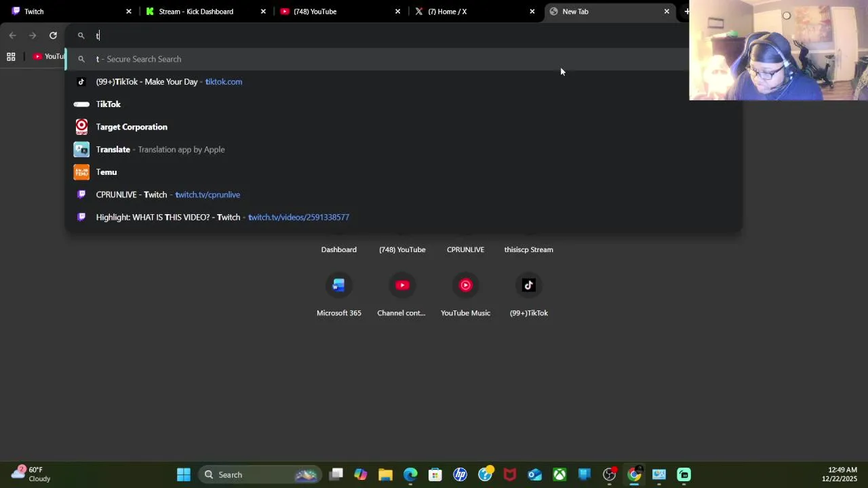Screen dimensions: 868x488
Task: Open the McAfee app on the taskbar
Action: (x=510, y=474)
